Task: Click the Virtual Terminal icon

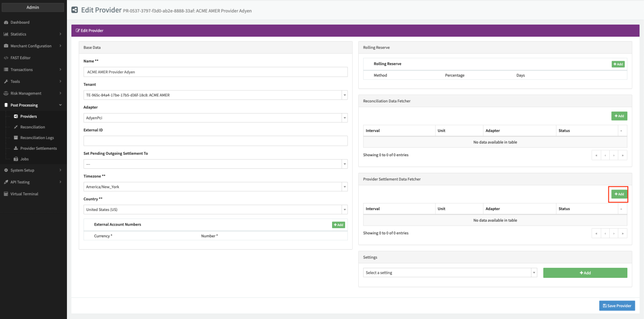Action: 6,194
